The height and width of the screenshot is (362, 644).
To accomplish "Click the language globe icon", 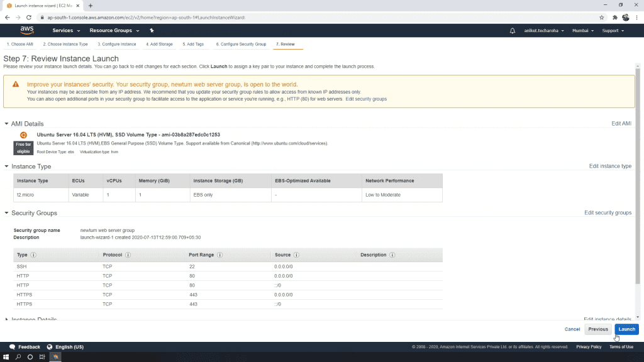I will point(50,347).
